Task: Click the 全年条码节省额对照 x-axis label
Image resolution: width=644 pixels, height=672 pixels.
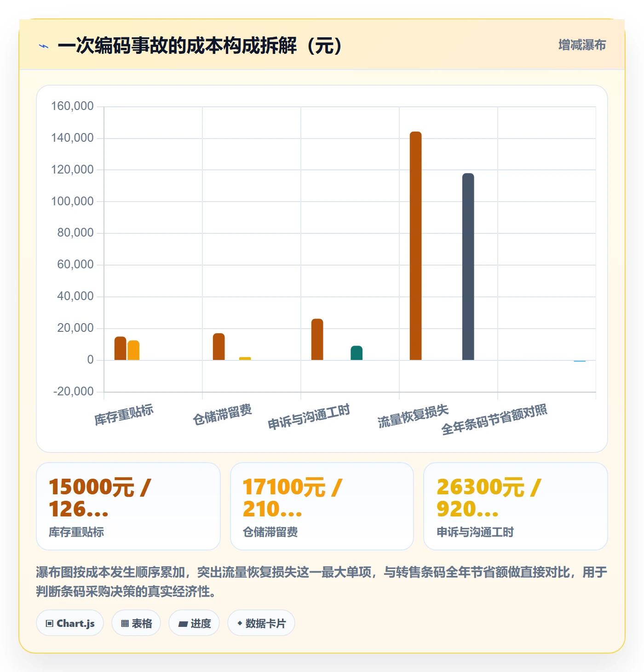Action: coord(494,419)
